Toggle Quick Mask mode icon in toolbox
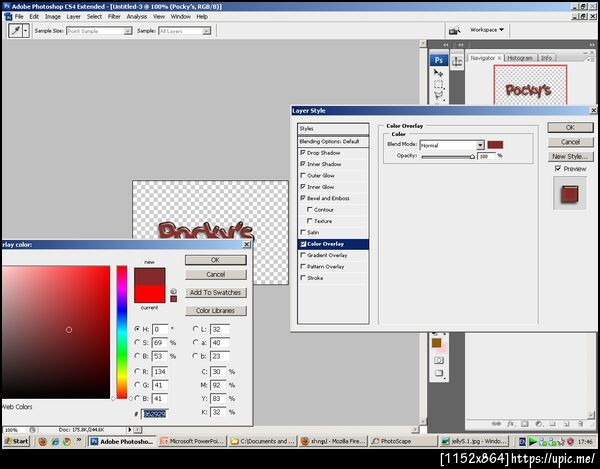600x469 pixels. (x=439, y=360)
